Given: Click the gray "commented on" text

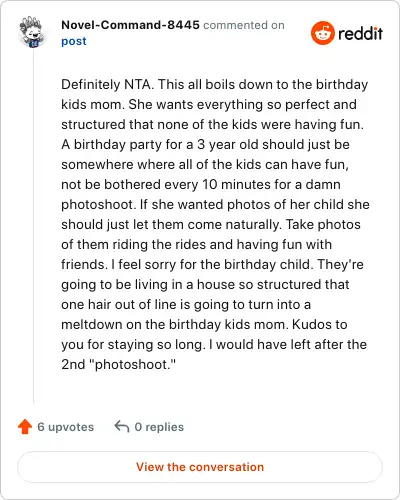Looking at the screenshot, I should tap(244, 25).
